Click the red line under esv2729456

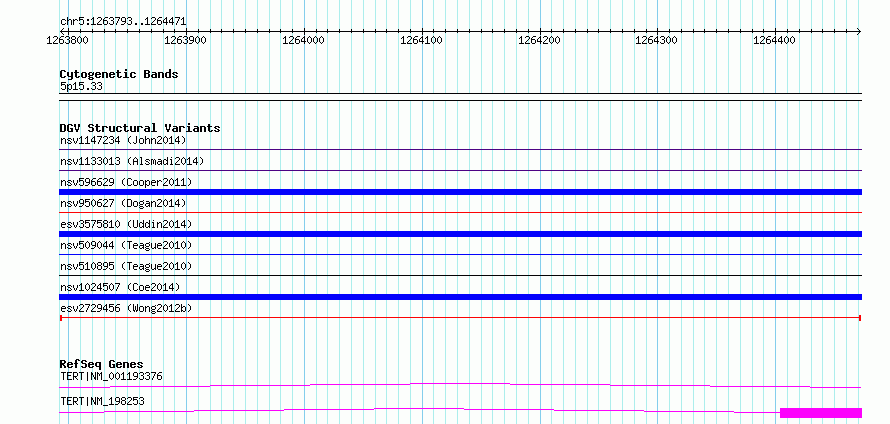pos(460,318)
